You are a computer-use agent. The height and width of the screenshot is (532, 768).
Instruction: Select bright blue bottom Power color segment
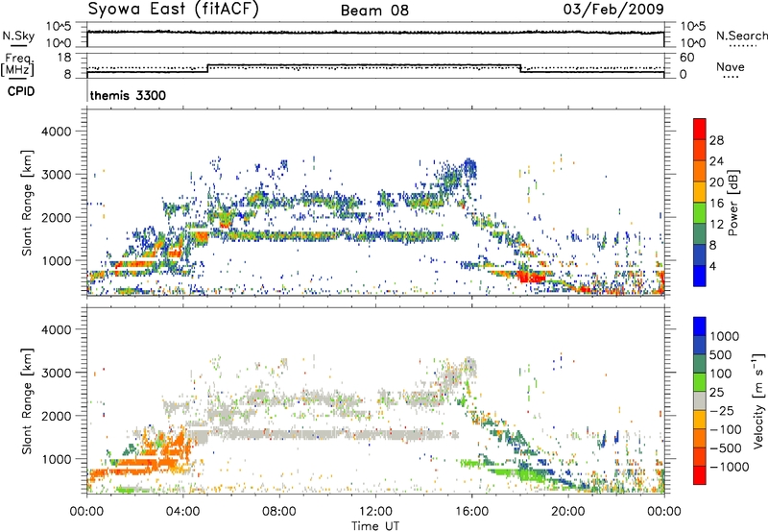(x=700, y=277)
